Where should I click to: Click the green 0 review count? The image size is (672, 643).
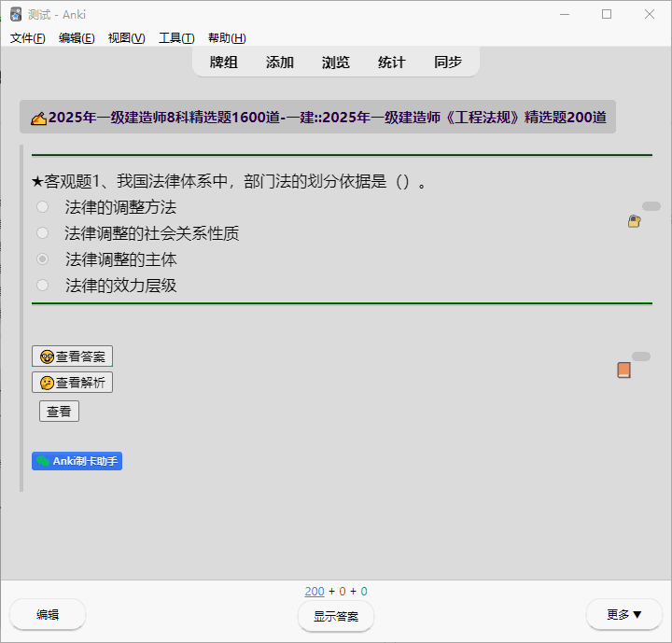(364, 592)
